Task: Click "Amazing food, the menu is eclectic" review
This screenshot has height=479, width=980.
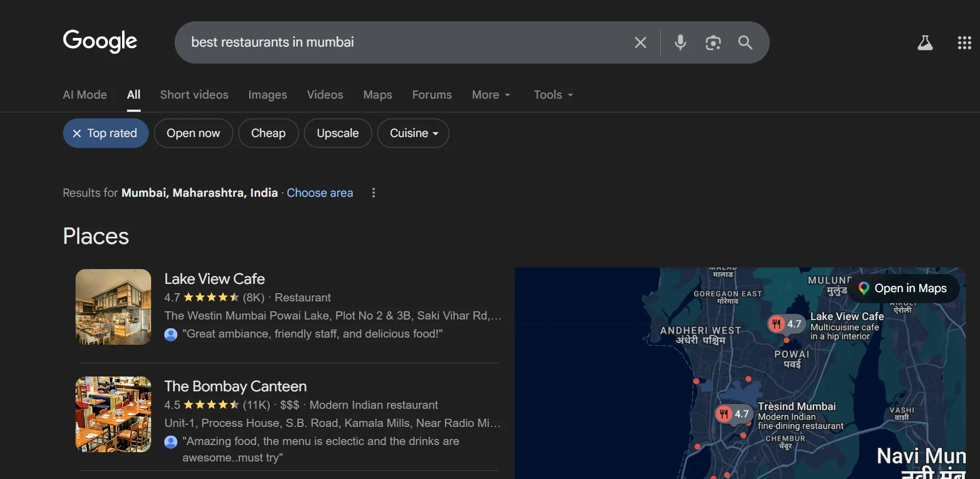Action: (x=321, y=449)
